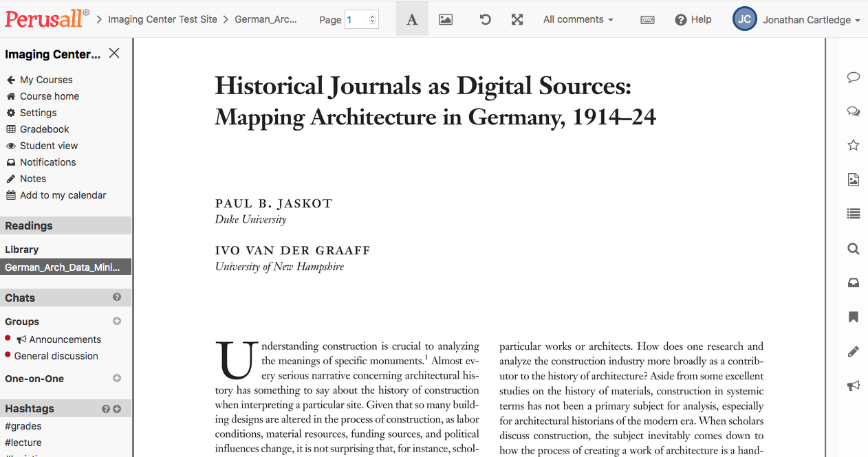Start a new One-on-One chat

tap(117, 378)
